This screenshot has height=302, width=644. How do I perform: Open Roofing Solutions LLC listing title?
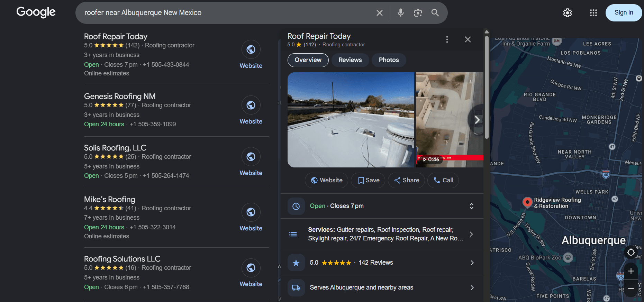click(122, 259)
